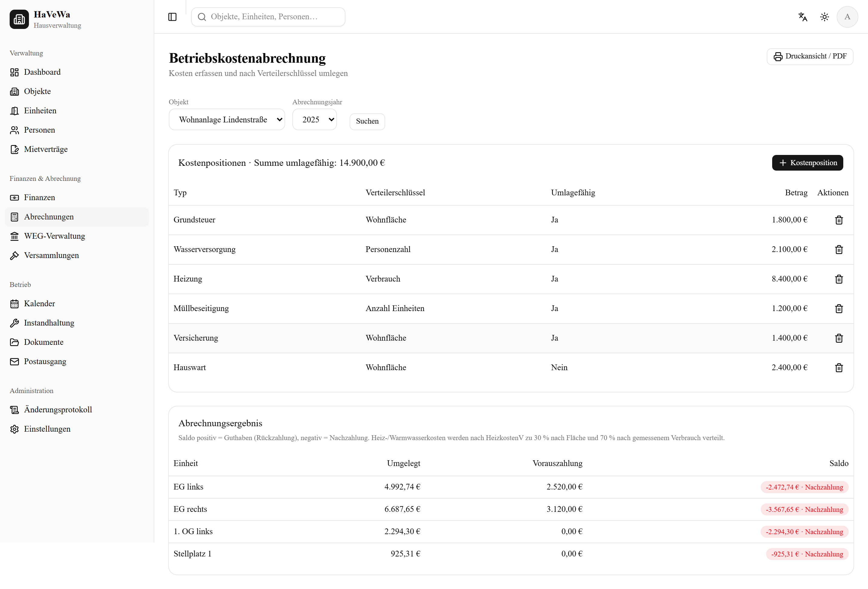This screenshot has width=868, height=589.
Task: Click the Nein value for Hauswart
Action: [559, 367]
